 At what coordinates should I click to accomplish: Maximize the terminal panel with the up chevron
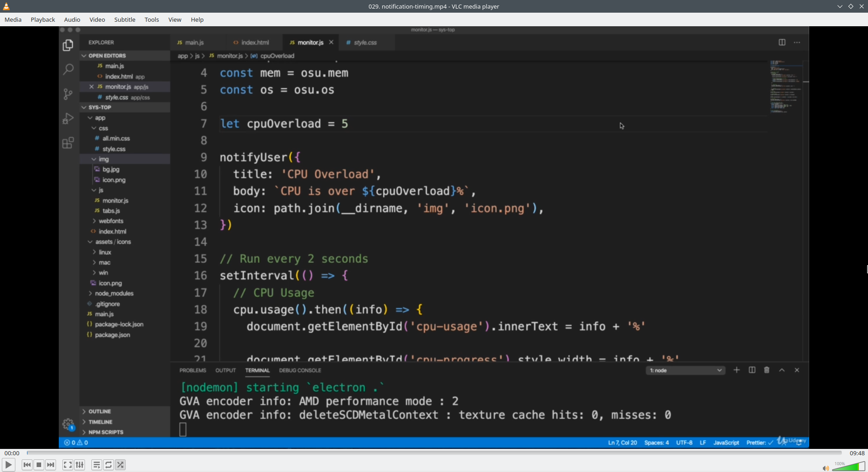tap(782, 370)
